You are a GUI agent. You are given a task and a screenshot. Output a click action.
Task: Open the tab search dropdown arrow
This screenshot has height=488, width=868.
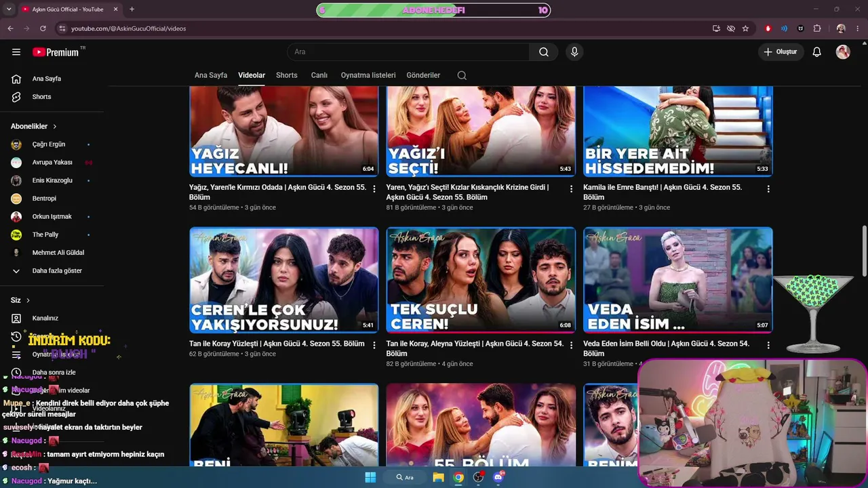tap(9, 9)
